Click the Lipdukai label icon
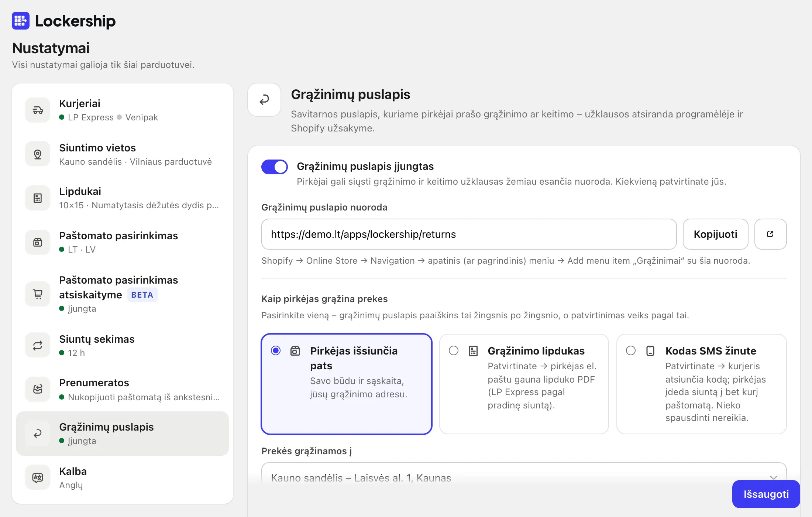This screenshot has height=517, width=812. click(x=38, y=198)
